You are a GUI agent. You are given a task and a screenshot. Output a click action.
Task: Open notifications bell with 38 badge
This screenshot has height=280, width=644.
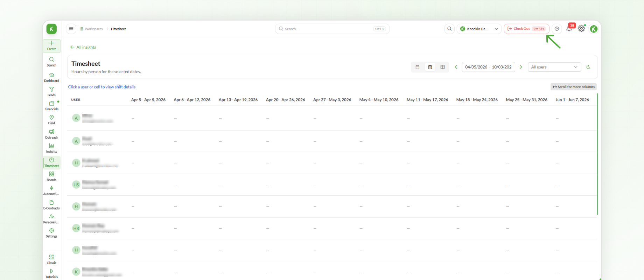click(x=569, y=29)
